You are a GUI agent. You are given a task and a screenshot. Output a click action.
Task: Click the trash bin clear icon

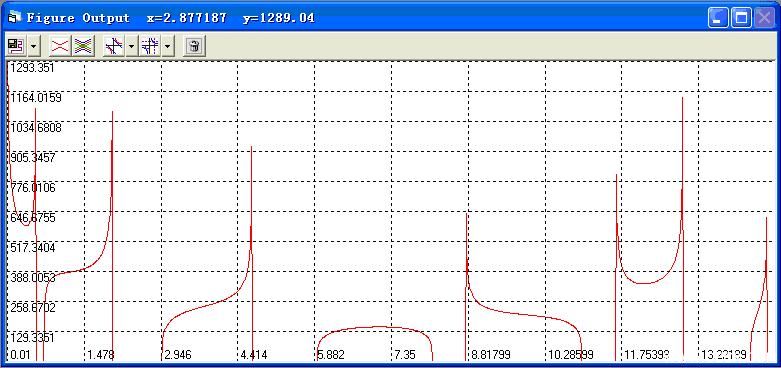[194, 46]
